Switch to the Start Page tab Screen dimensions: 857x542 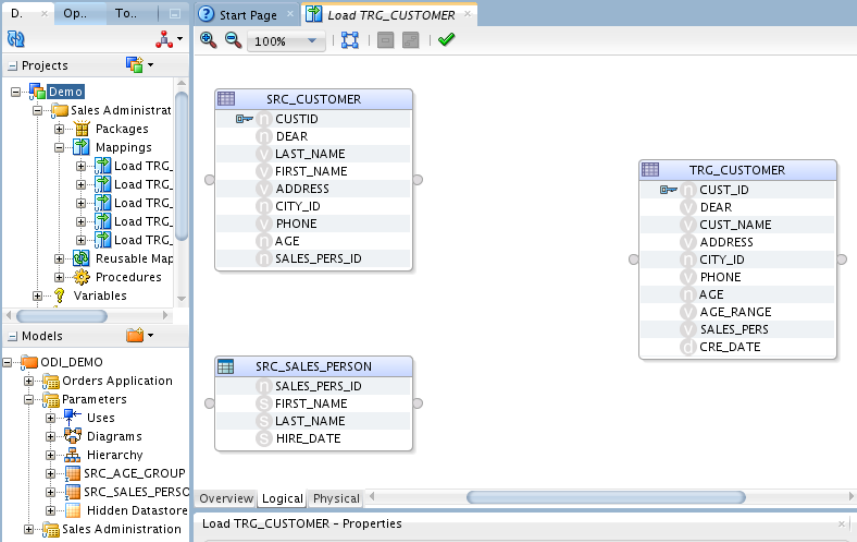pos(248,15)
